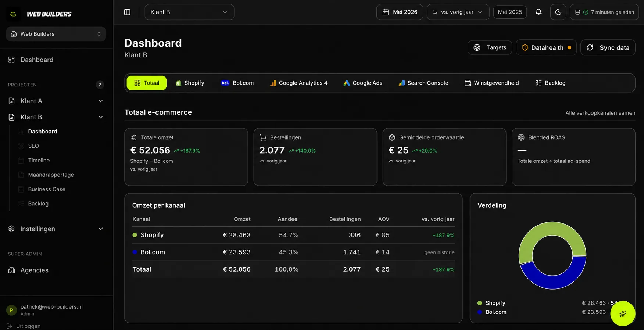Expand the Instellingen section chevron
This screenshot has width=644, height=330.
100,229
